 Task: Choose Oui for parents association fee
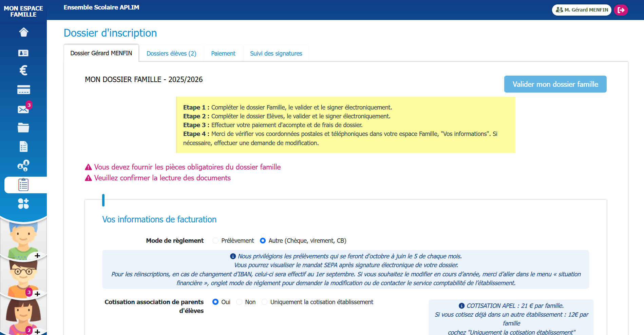pyautogui.click(x=215, y=302)
